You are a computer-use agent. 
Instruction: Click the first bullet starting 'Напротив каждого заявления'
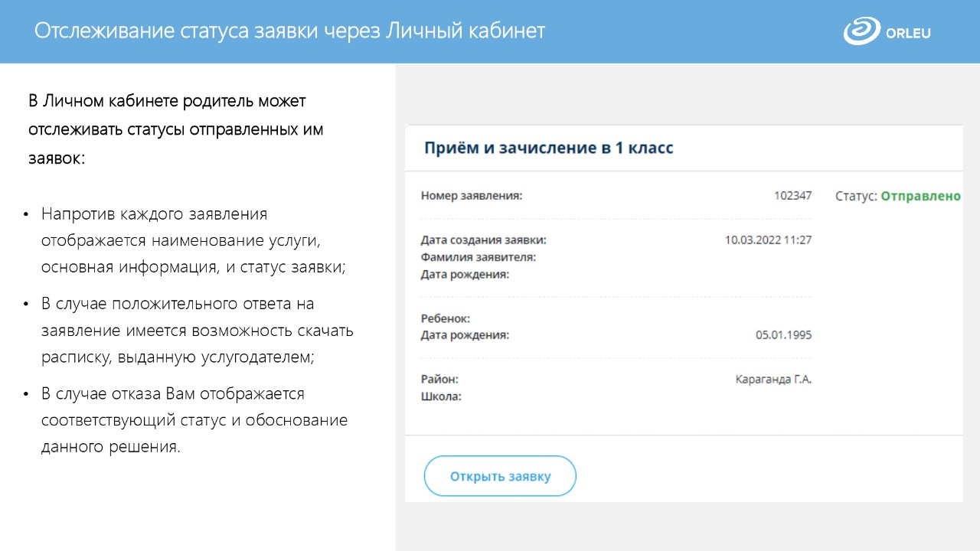(x=193, y=240)
